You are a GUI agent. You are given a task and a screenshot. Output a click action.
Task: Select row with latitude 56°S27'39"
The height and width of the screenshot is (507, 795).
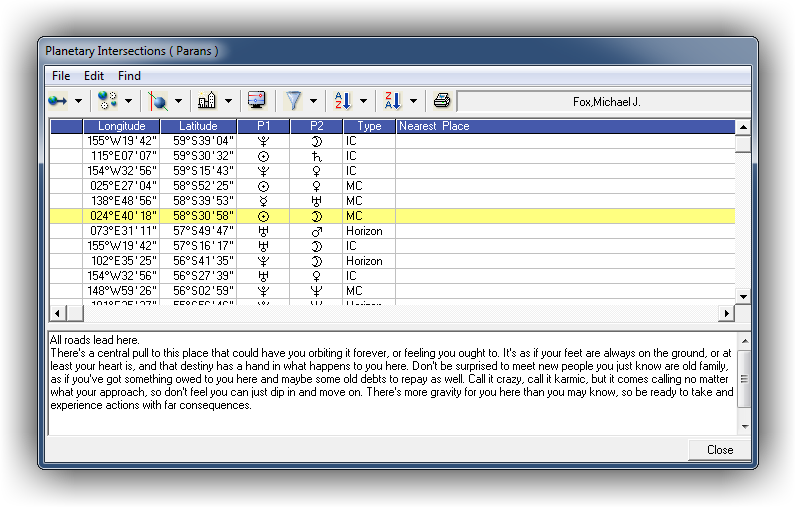coord(392,276)
